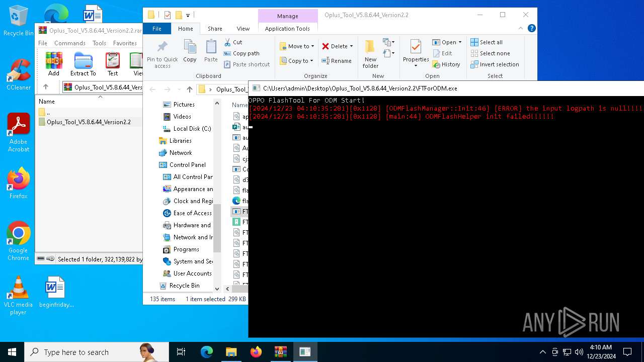Switch to the View ribbon tab
The image size is (644, 362).
(243, 29)
